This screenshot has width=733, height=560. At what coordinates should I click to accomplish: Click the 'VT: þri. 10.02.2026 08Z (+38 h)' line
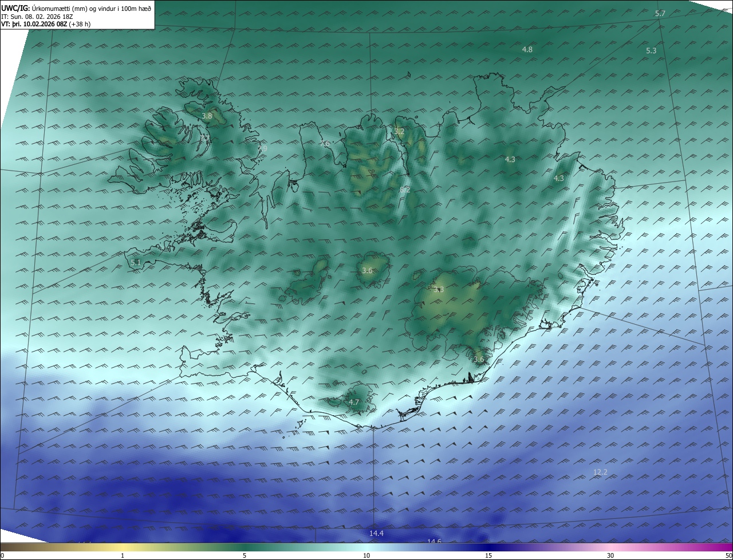pyautogui.click(x=46, y=24)
